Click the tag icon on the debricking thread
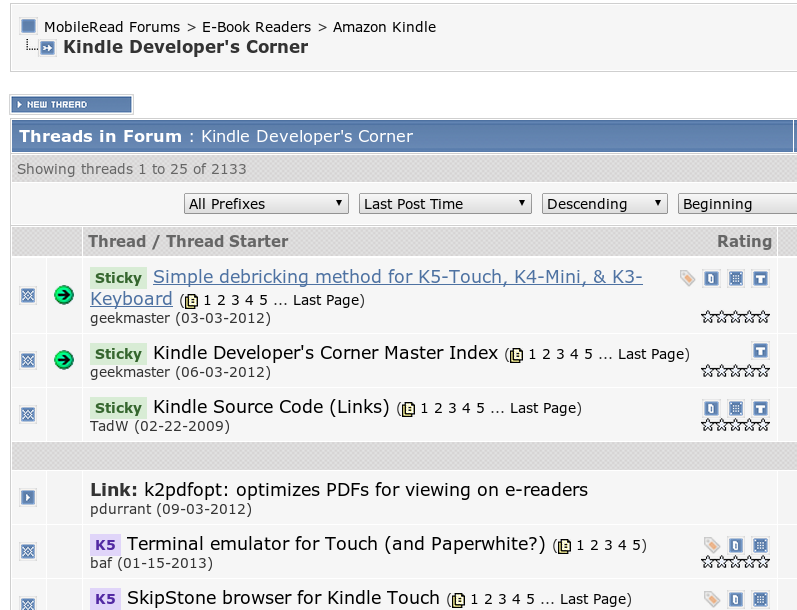The image size is (797, 610). click(x=687, y=279)
